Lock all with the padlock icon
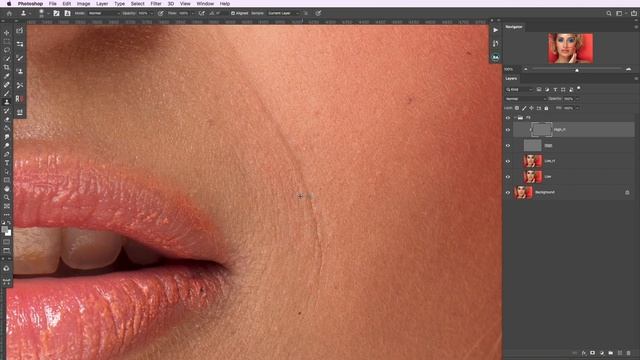Viewport: 640px width, 360px height. (x=546, y=108)
